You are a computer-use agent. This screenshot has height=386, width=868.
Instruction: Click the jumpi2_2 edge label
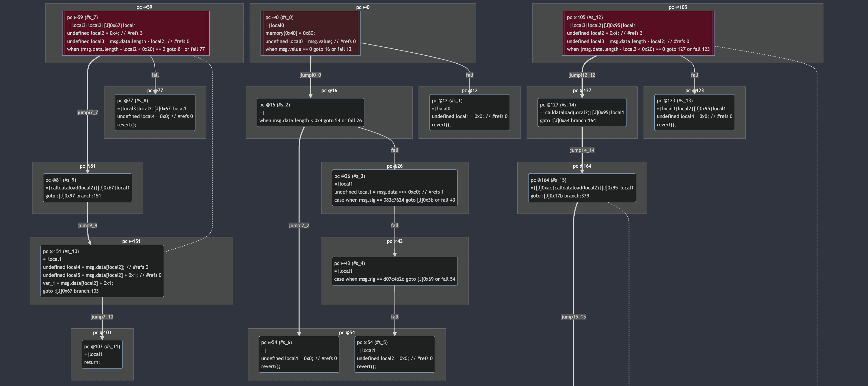click(x=299, y=225)
